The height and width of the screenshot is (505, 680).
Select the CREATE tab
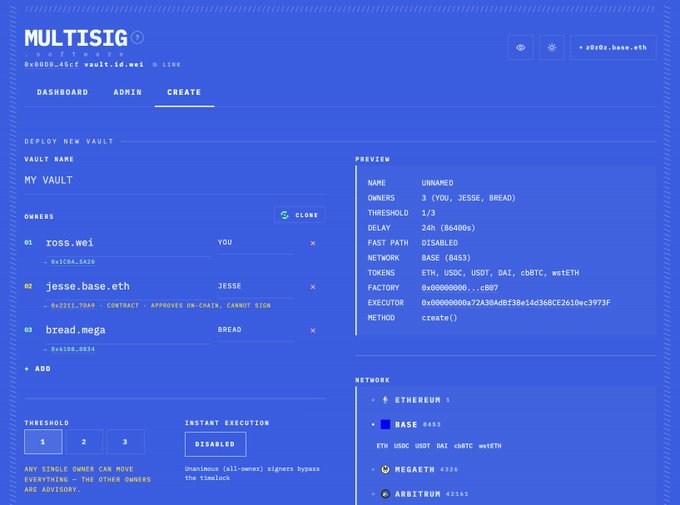point(184,92)
